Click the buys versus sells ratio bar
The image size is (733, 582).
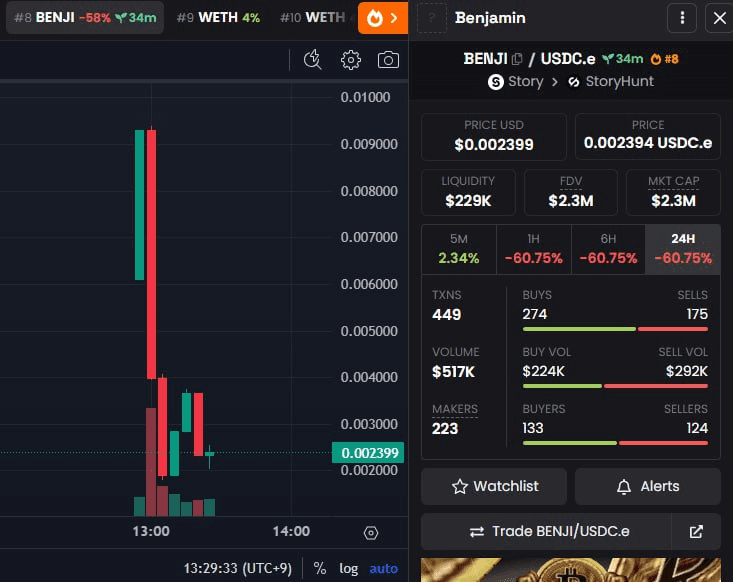(615, 329)
